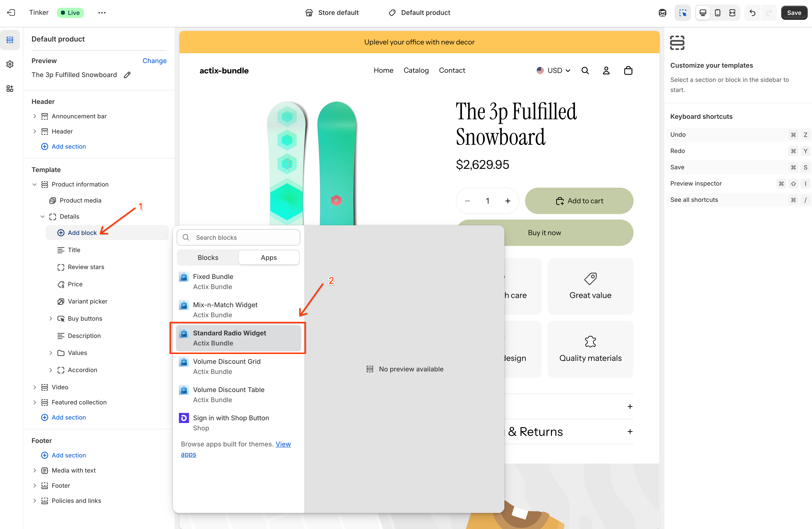Collapse the Product information section
Image resolution: width=812 pixels, height=529 pixels.
coord(34,184)
